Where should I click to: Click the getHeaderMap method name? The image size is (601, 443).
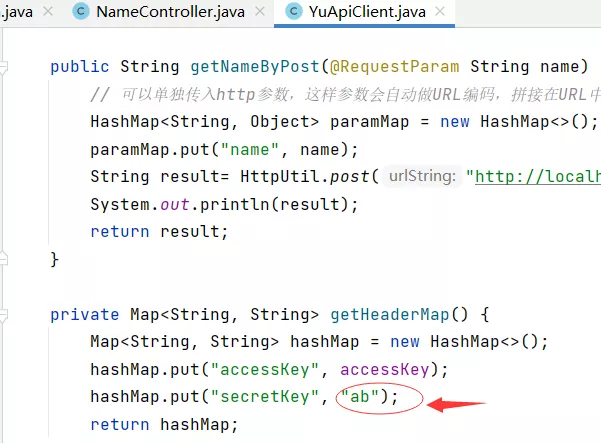tap(390, 315)
